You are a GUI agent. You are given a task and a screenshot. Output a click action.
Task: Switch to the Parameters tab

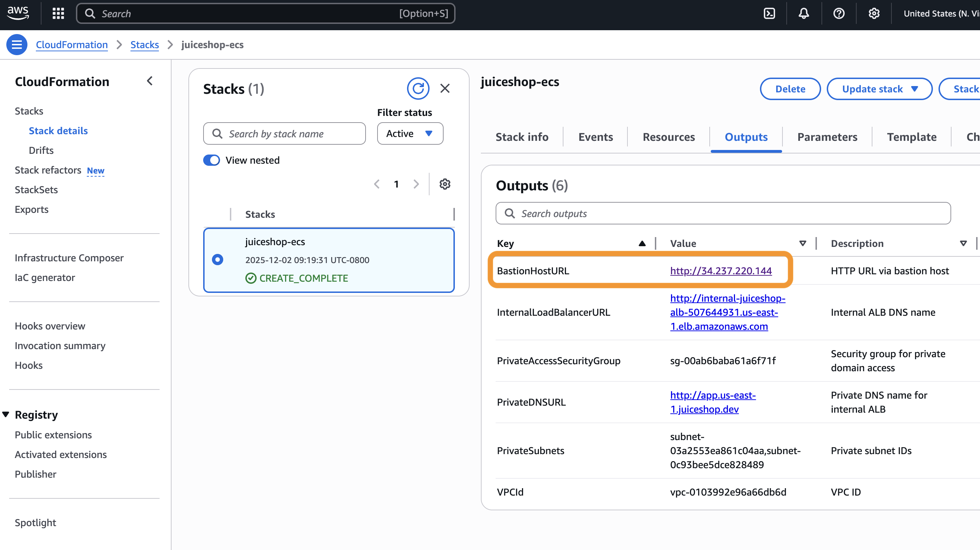click(827, 137)
